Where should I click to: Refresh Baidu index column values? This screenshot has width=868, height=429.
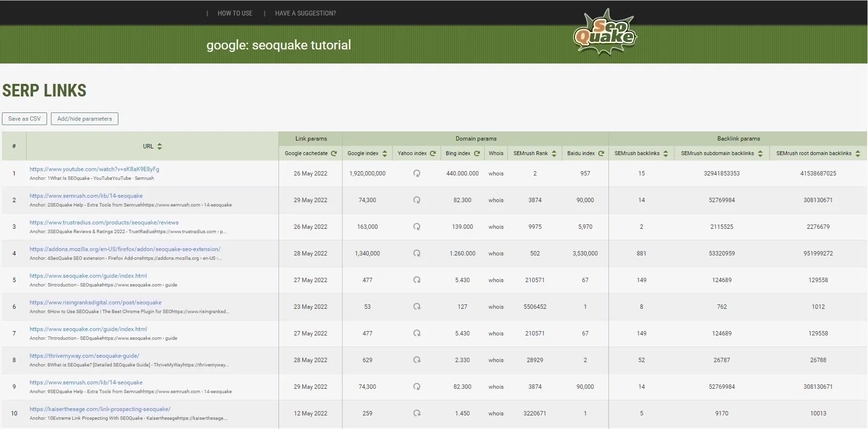(x=601, y=153)
